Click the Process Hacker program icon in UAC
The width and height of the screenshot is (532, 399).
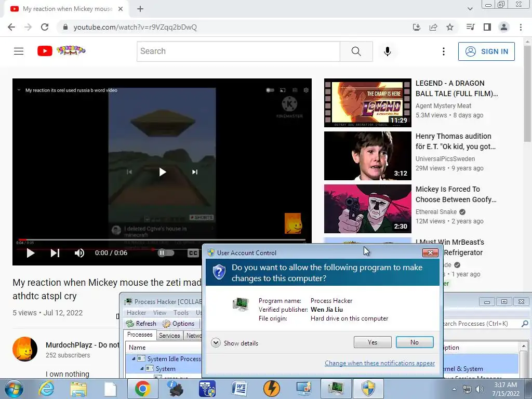(x=241, y=304)
